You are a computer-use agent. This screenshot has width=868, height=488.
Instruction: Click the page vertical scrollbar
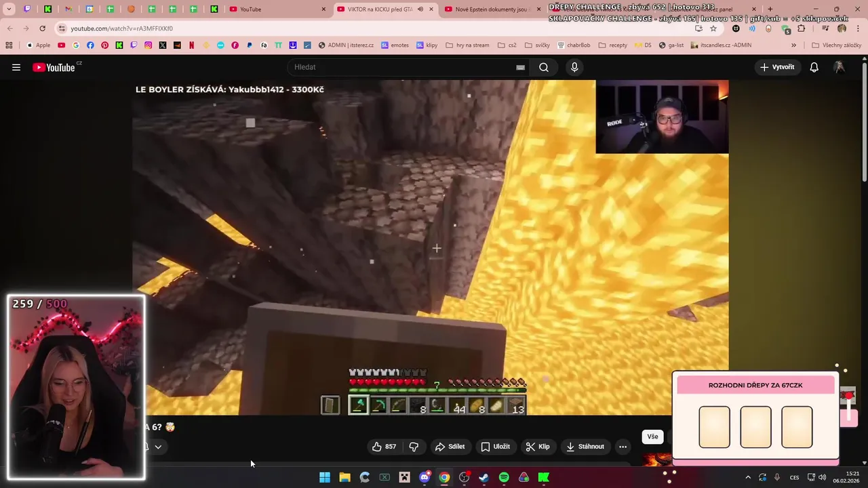[x=865, y=122]
